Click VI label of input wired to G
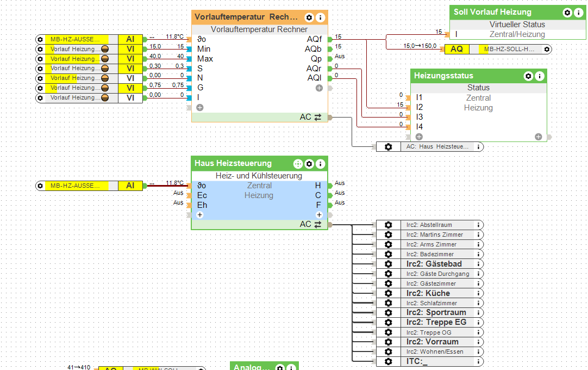This screenshot has height=370, width=588. (x=130, y=88)
